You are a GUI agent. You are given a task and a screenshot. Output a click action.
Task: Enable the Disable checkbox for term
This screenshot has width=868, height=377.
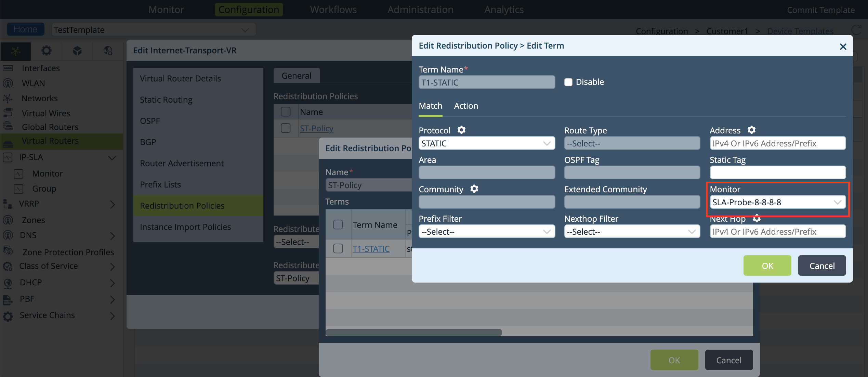tap(568, 82)
